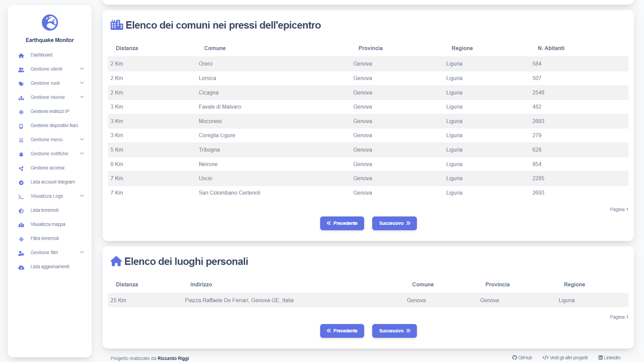Click the Gestione utenti users icon
This screenshot has width=644, height=362.
click(21, 70)
